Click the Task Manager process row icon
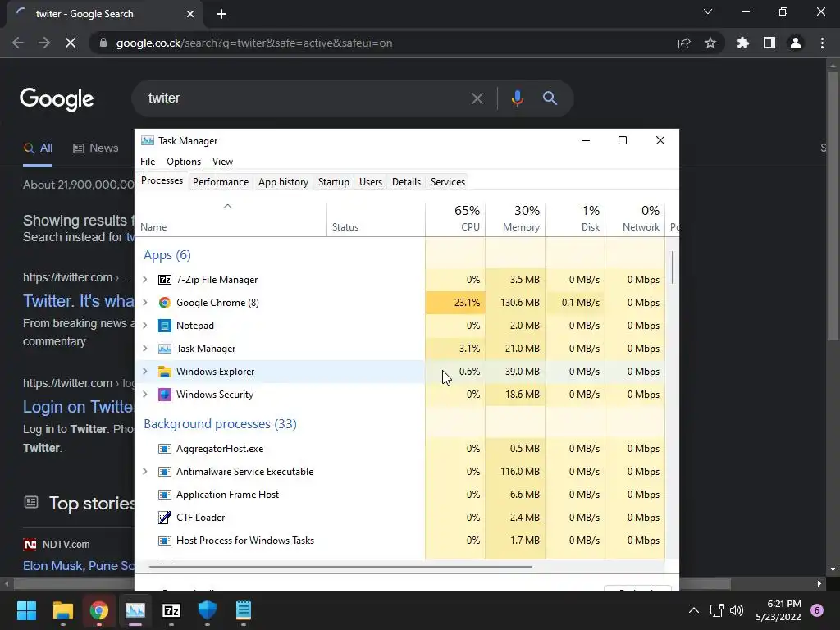 164,349
